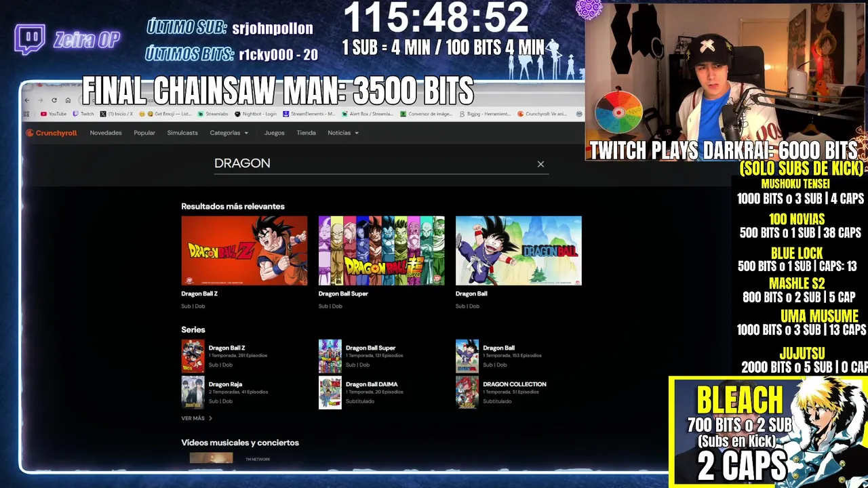Open Dragon Ball series poster, 153 Episodios
The width and height of the screenshot is (868, 488).
tap(467, 357)
